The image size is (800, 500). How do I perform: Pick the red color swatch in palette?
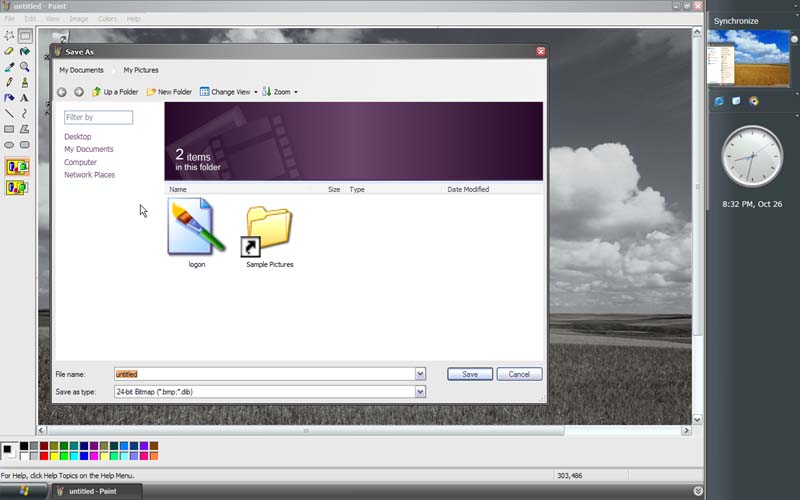(43, 456)
